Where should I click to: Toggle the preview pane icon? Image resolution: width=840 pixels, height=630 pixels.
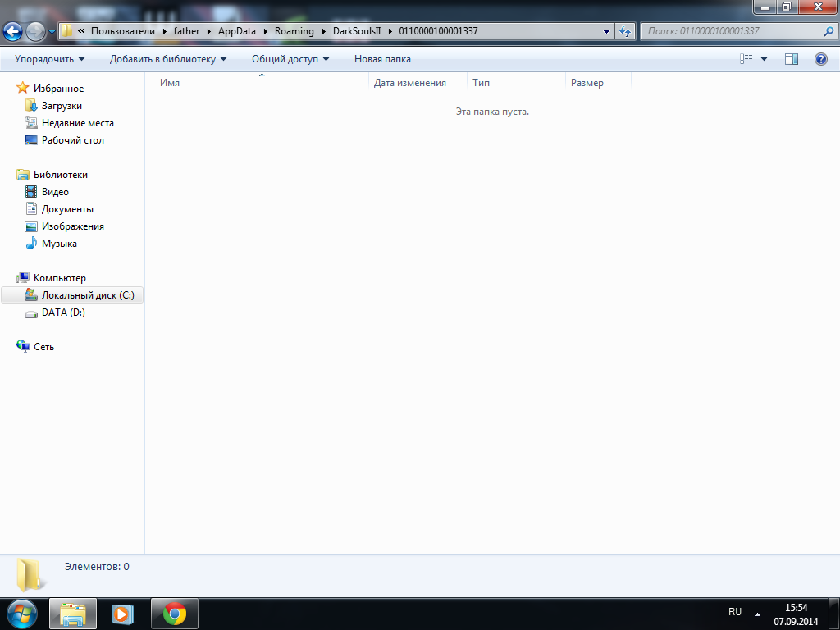[x=792, y=59]
